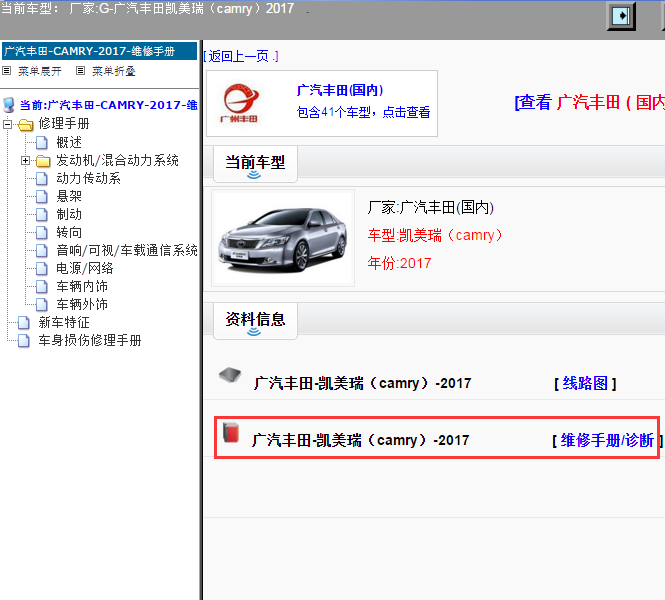Expand the 发动机/混合动力系统 node
The width and height of the screenshot is (665, 600).
(25, 161)
